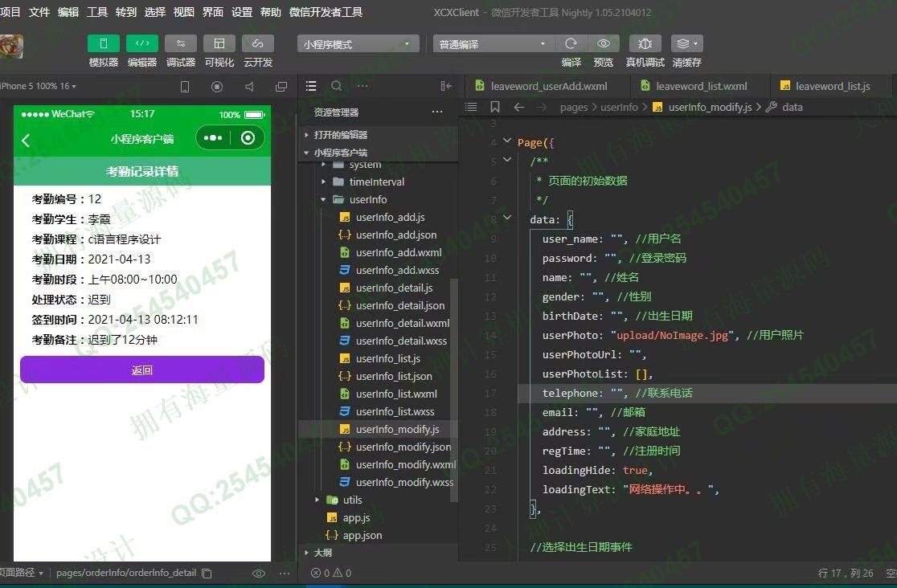The width and height of the screenshot is (897, 588).
Task: Toggle the editor panel button
Action: click(x=142, y=43)
